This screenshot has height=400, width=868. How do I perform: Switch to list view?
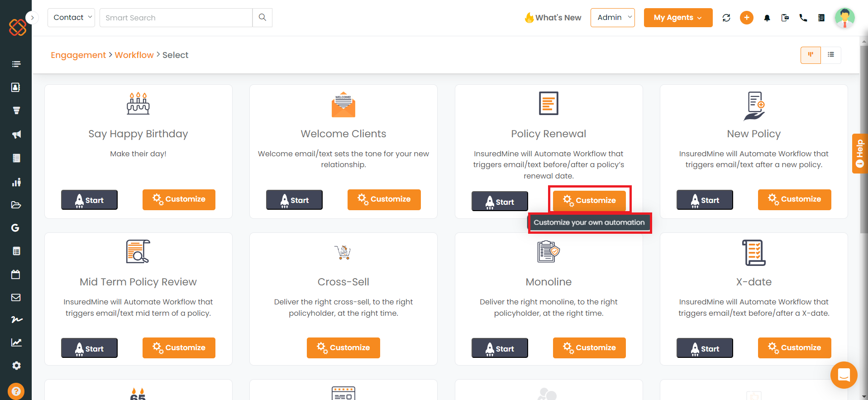coord(831,55)
